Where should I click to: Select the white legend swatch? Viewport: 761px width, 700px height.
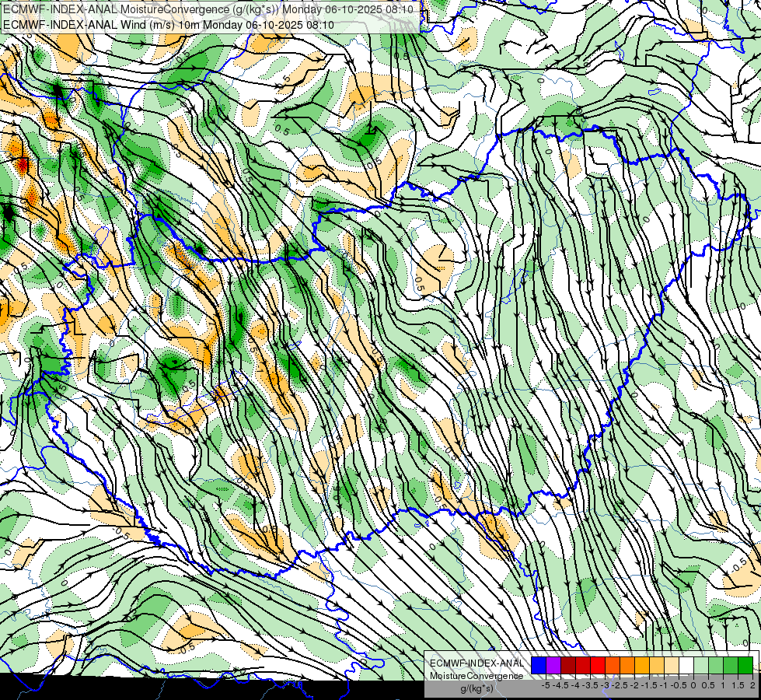click(686, 666)
